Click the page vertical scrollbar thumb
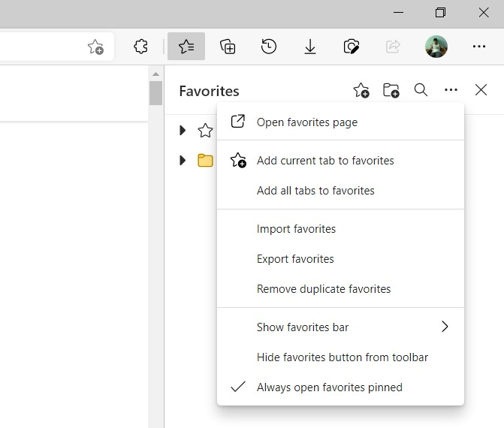The width and height of the screenshot is (504, 428). 156,94
